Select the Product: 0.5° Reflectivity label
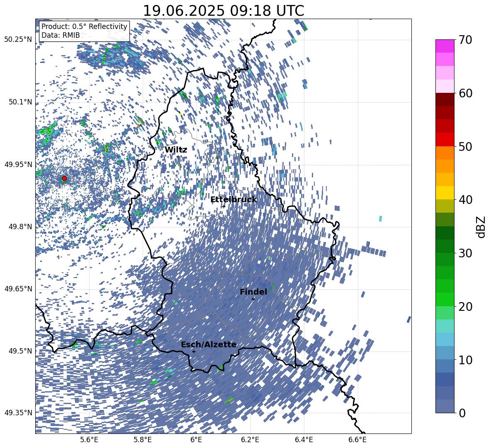Viewport: 491px width, 448px height. [x=84, y=26]
